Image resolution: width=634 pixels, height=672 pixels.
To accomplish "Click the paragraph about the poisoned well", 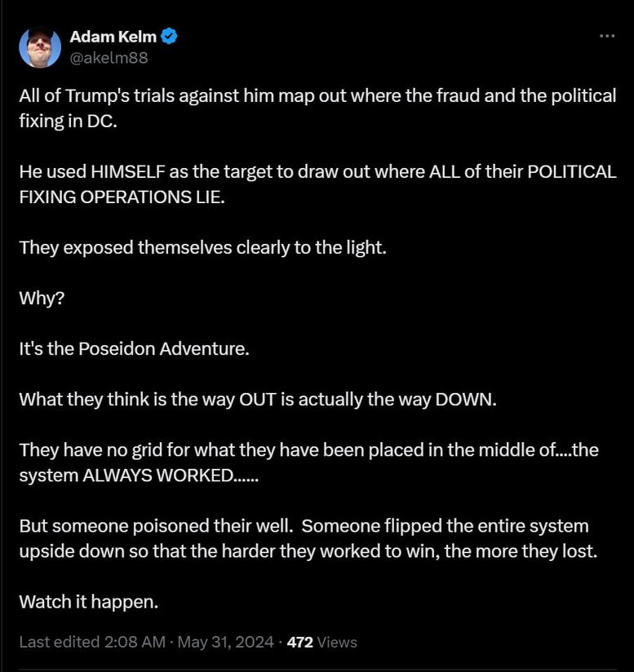I will pos(308,538).
